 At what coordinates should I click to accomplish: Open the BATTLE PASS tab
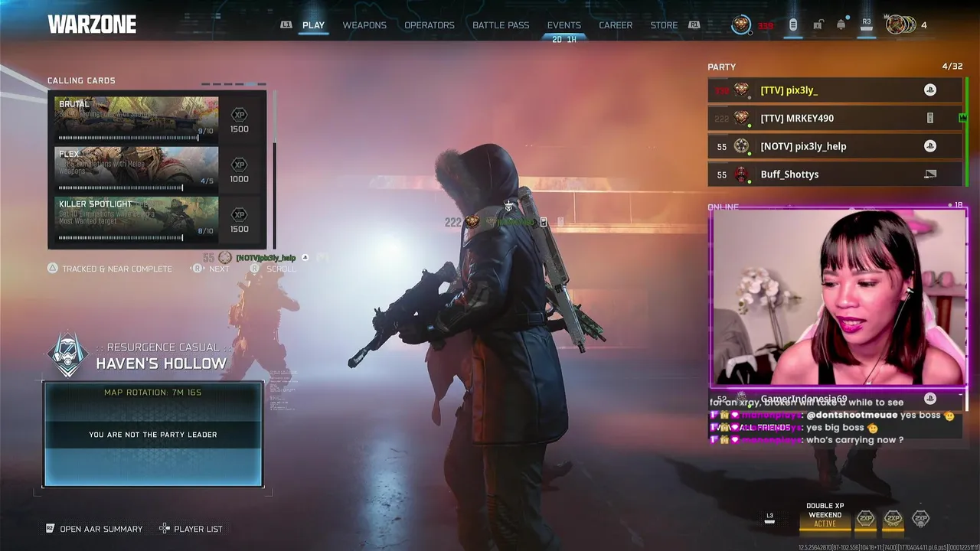501,25
